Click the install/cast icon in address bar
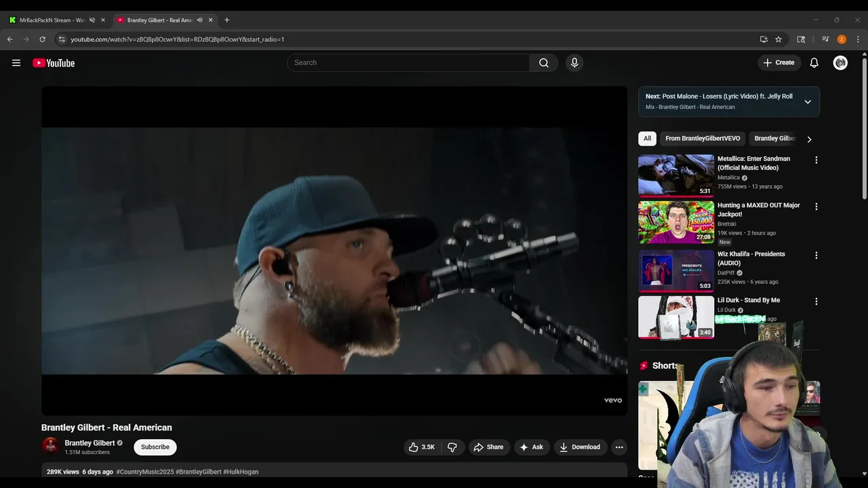This screenshot has width=868, height=488. [x=764, y=39]
